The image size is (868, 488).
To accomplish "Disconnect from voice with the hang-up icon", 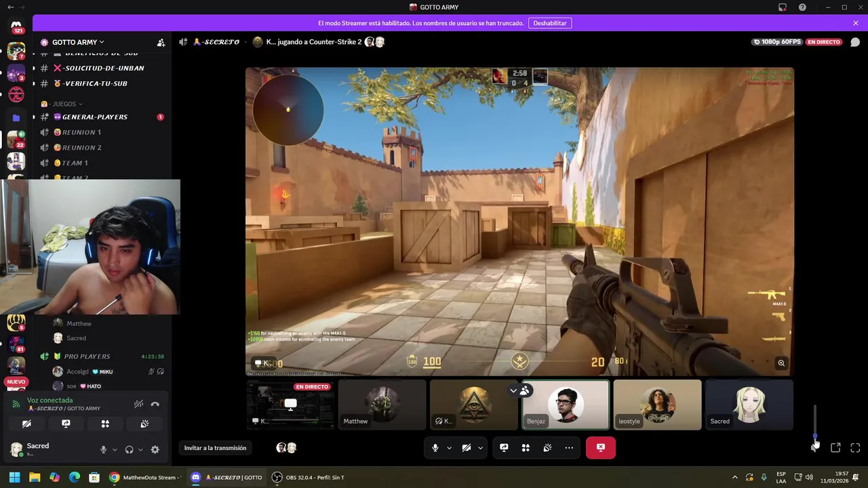I will (x=155, y=404).
